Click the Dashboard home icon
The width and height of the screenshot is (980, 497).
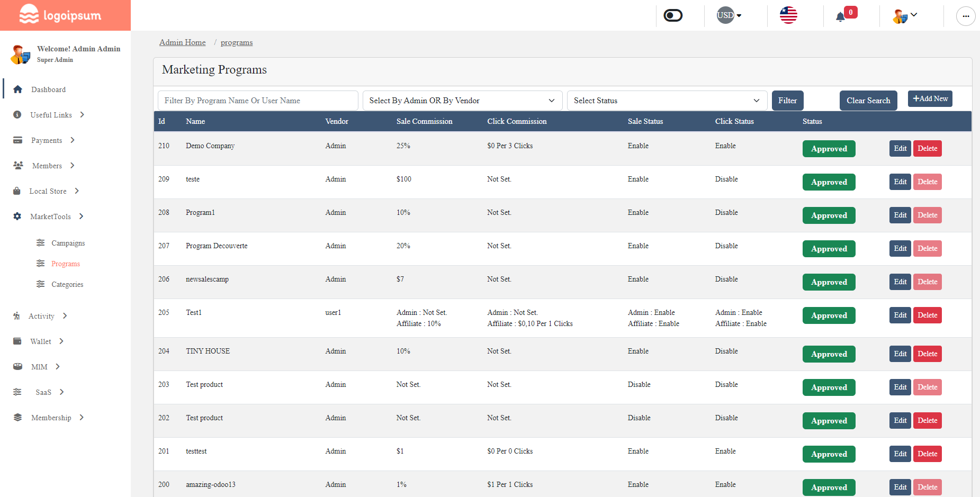[x=17, y=89]
